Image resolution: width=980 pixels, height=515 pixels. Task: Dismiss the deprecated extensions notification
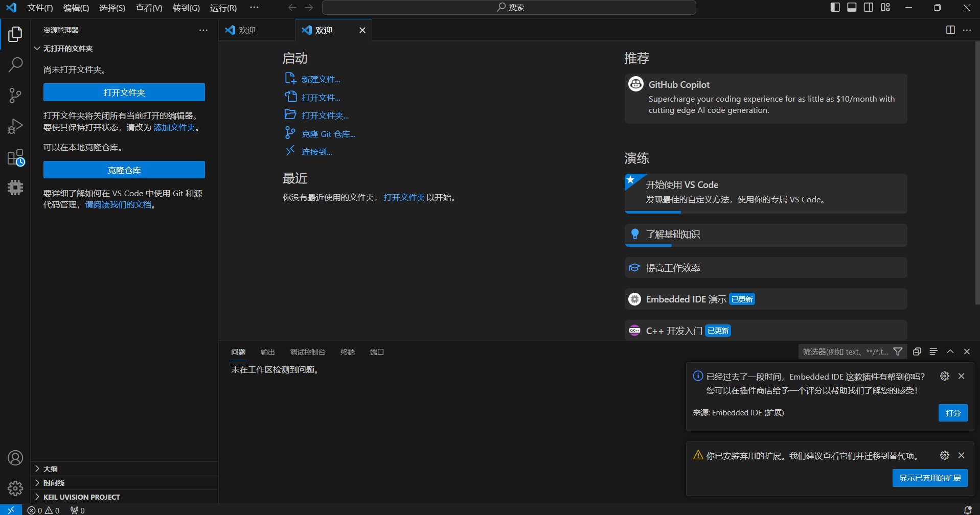(x=961, y=455)
